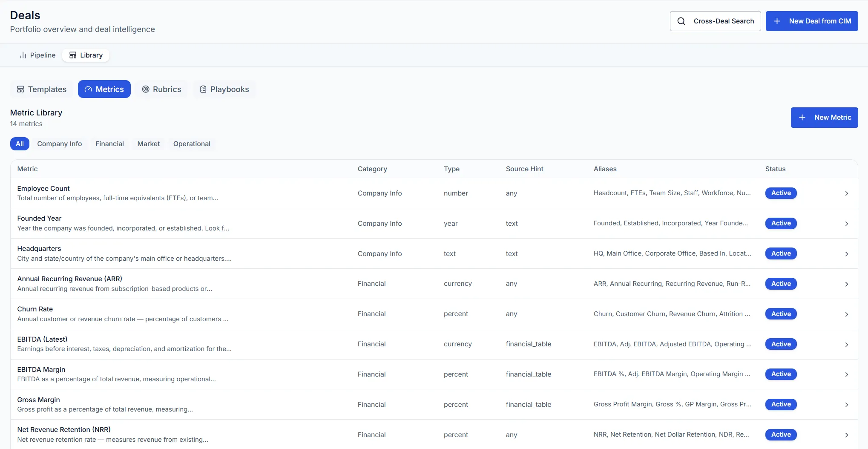Click the bar chart icon beside Pipeline
Viewport: 868px width, 449px height.
[x=23, y=55]
